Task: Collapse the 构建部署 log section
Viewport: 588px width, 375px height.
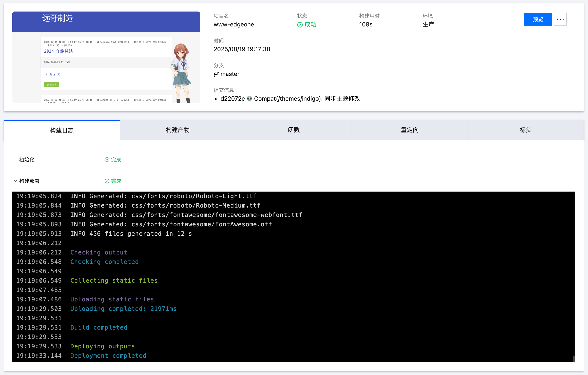Action: point(16,181)
